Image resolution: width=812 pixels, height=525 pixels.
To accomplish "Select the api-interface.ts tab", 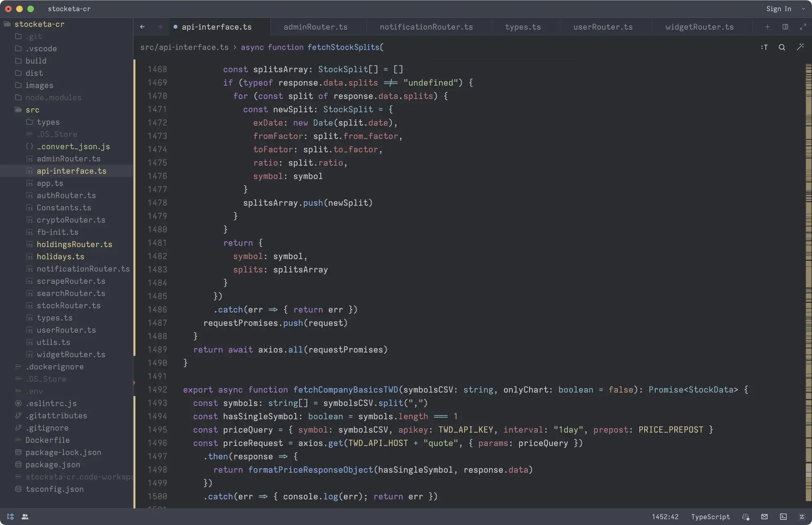I will tap(216, 27).
